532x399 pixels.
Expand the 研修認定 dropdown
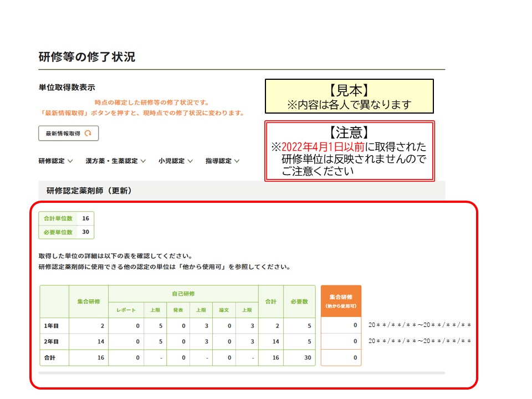[x=55, y=161]
